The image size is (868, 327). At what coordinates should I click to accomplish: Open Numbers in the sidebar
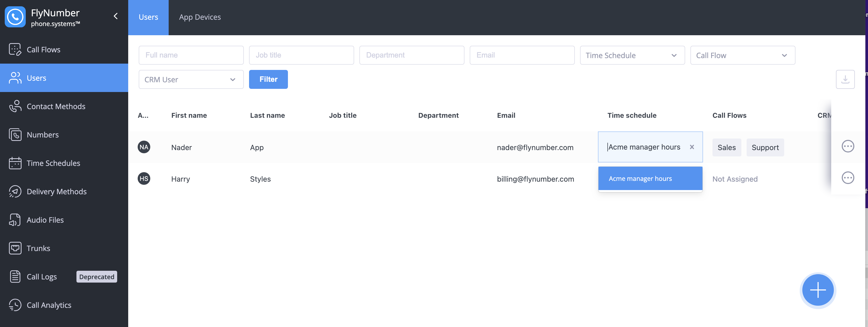(64, 135)
